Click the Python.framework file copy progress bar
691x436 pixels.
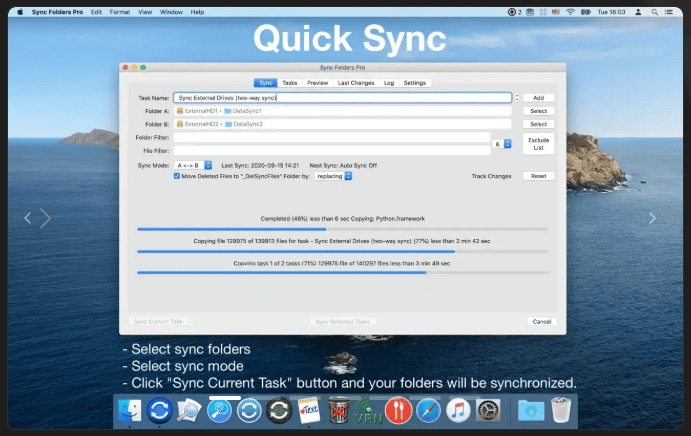pyautogui.click(x=342, y=229)
